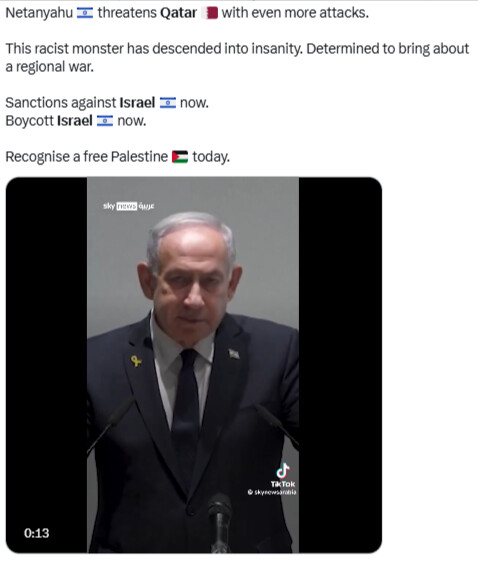
Task: Click the "This racist monster" paragraph text
Action: pyautogui.click(x=237, y=58)
